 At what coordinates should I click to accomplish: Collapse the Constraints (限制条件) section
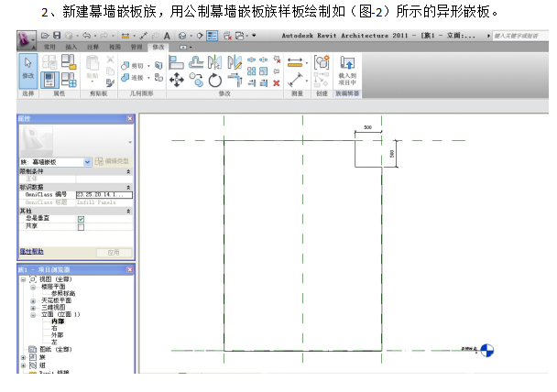click(128, 171)
